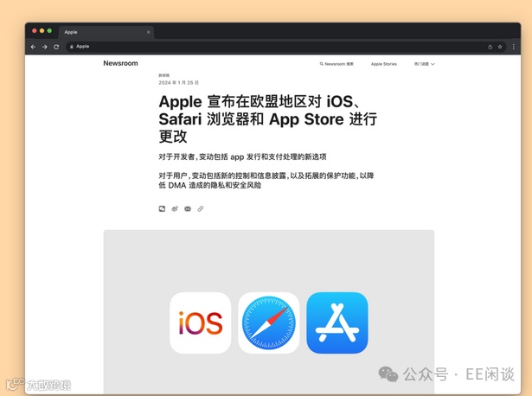Click the date 2024 年 1 月 25 日
Viewport: 532px width, 396px height.
[x=178, y=83]
